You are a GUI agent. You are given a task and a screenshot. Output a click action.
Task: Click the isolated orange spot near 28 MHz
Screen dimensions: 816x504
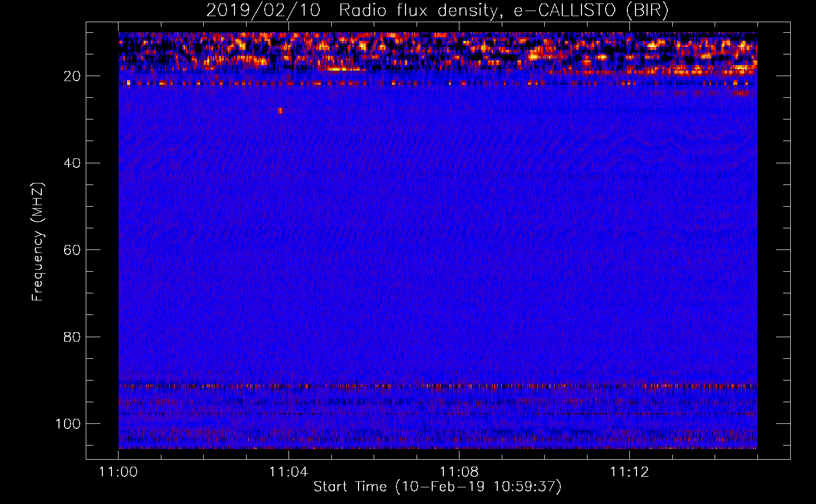[280, 110]
